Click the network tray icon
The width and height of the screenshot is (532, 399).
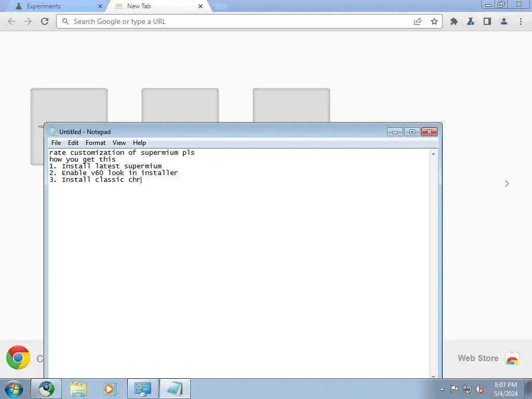[467, 389]
